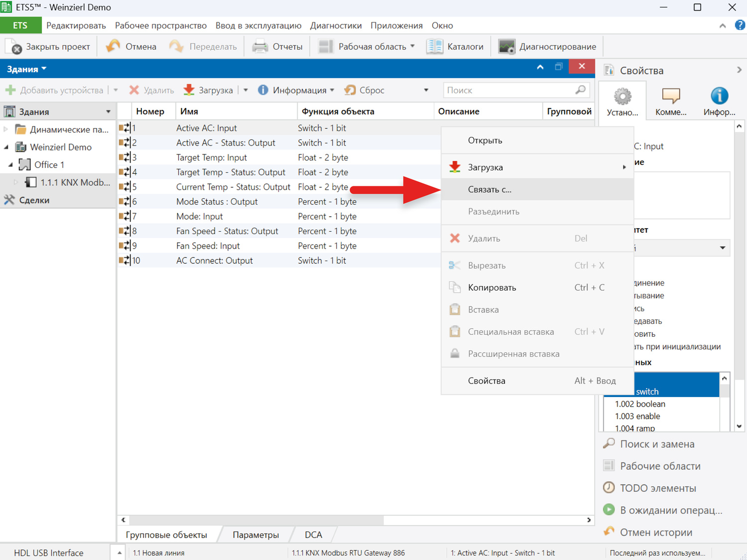Click the Undo arrow icon

tap(113, 46)
